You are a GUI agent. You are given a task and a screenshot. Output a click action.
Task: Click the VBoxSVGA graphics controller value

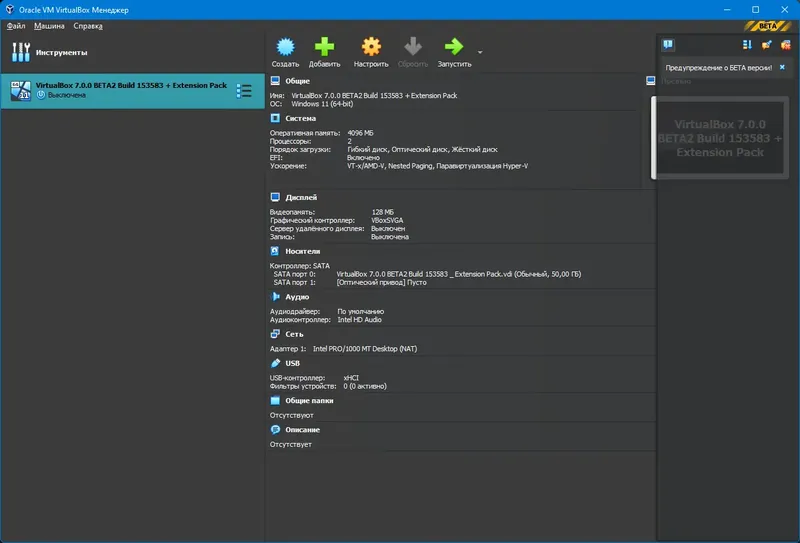point(387,220)
